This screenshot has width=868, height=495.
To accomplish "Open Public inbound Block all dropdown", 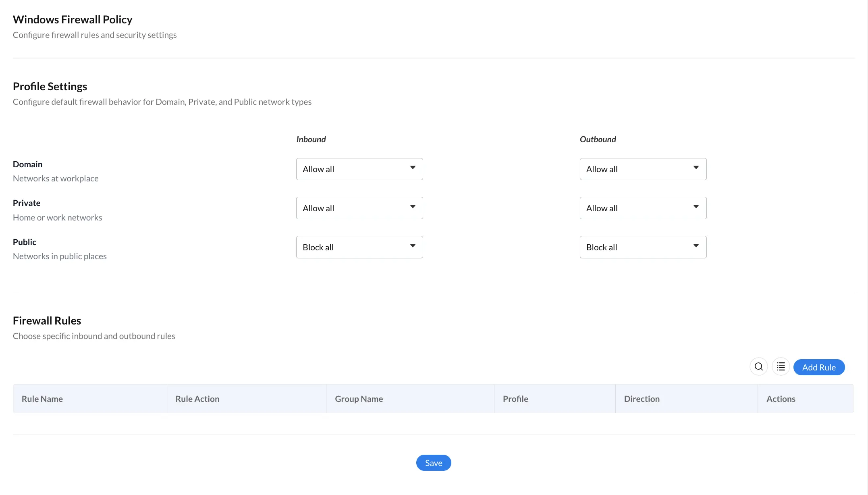I will (359, 247).
